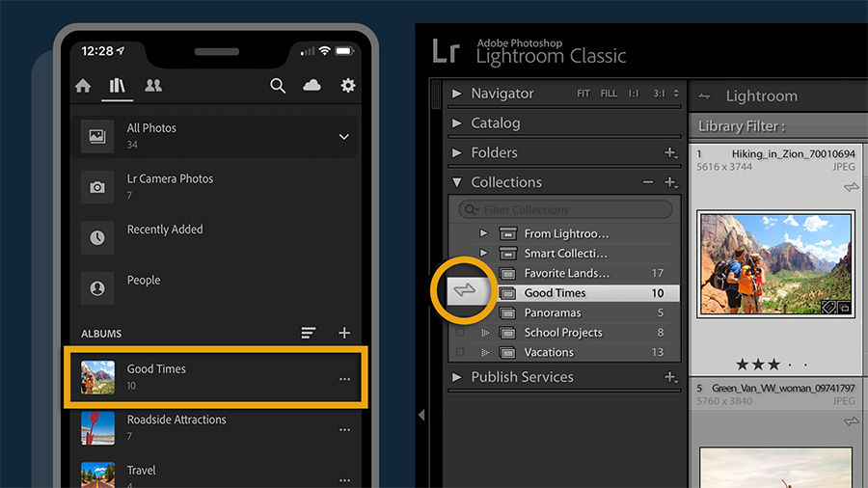Add a folder with Folders plus icon
Viewport: 868px width, 488px height.
[671, 152]
